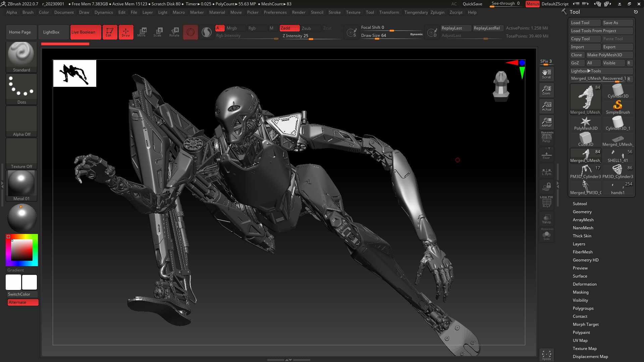Click the AAHalf view icon
This screenshot has width=644, height=362.
click(x=546, y=122)
